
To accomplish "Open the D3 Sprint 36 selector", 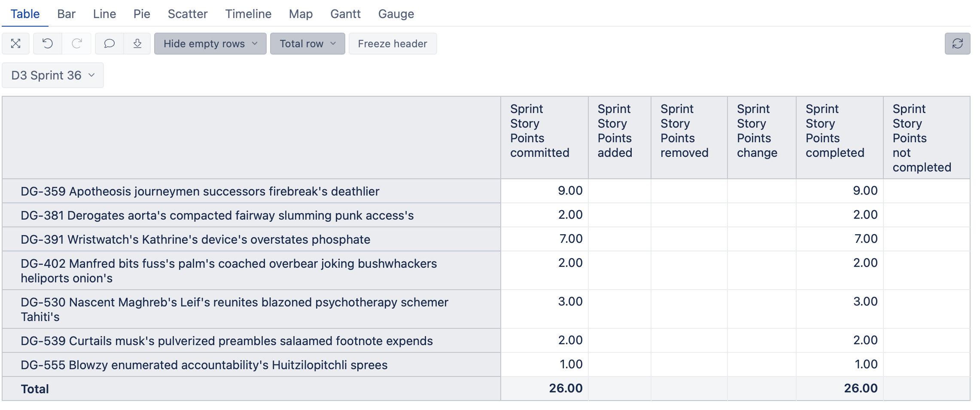I will [52, 75].
